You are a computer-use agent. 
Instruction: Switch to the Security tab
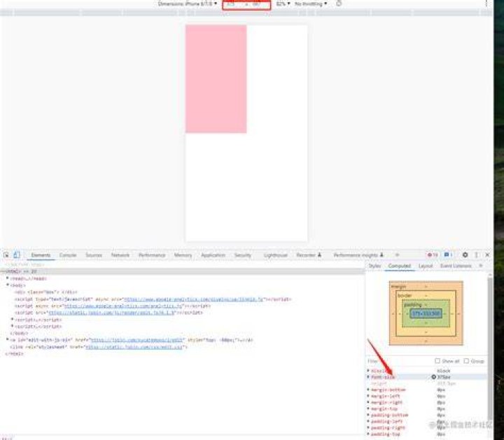coord(243,255)
